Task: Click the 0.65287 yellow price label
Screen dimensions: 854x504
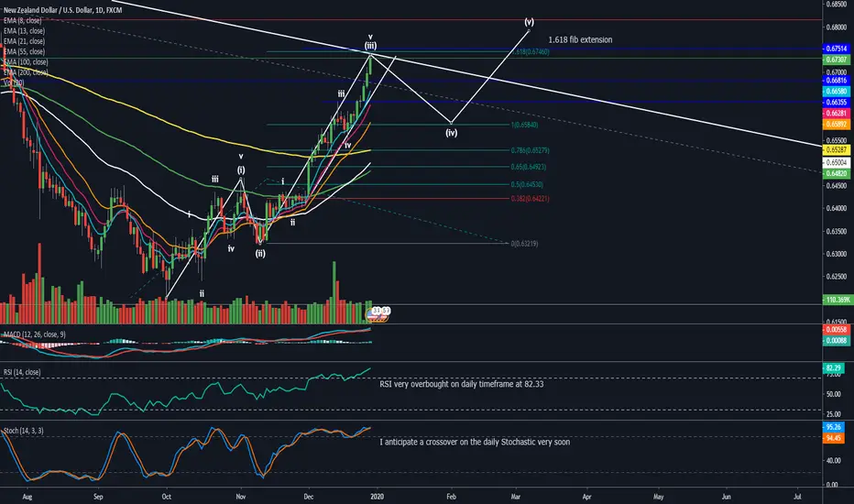Action: (836, 149)
